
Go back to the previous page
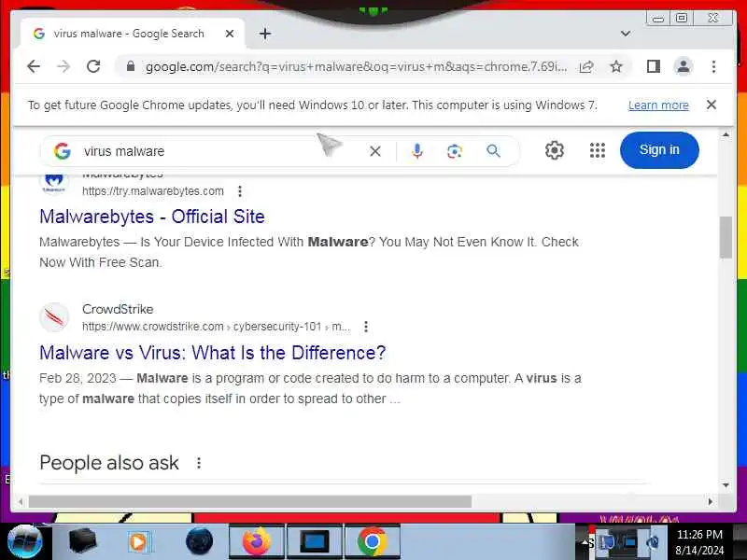coord(34,66)
